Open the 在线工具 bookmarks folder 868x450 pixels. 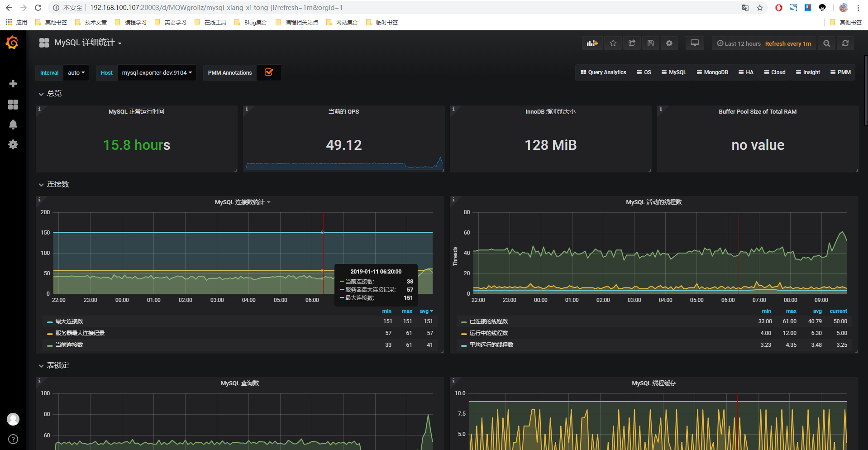pos(210,22)
